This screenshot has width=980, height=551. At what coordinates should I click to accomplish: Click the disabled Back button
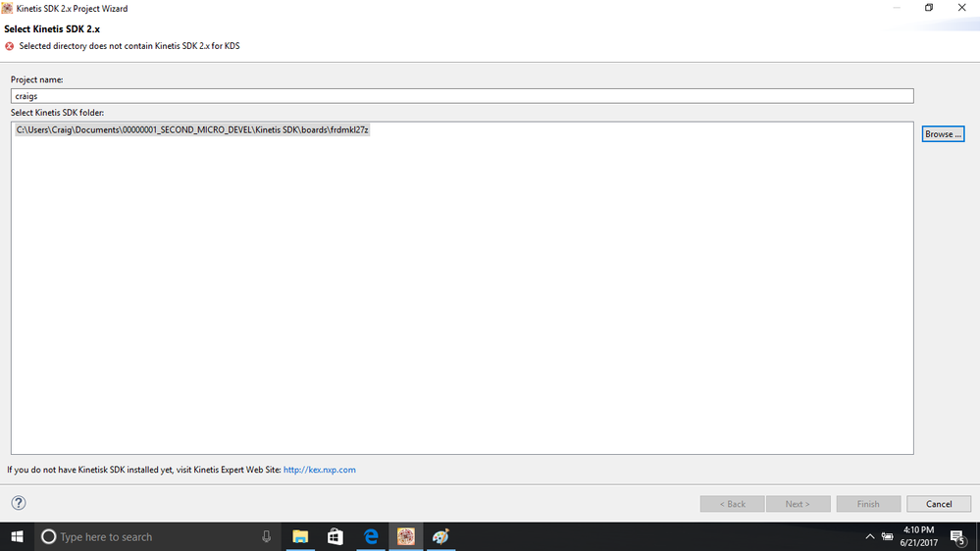732,504
